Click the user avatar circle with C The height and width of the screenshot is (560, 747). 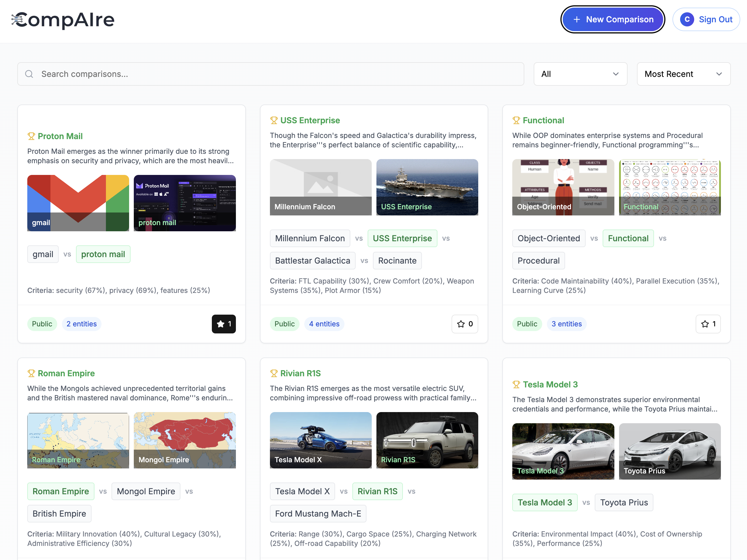(x=687, y=20)
